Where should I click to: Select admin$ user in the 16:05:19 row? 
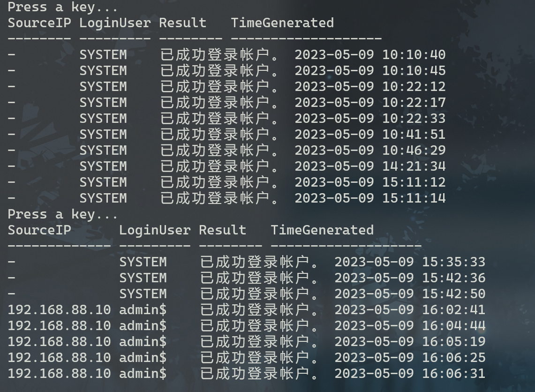(143, 342)
